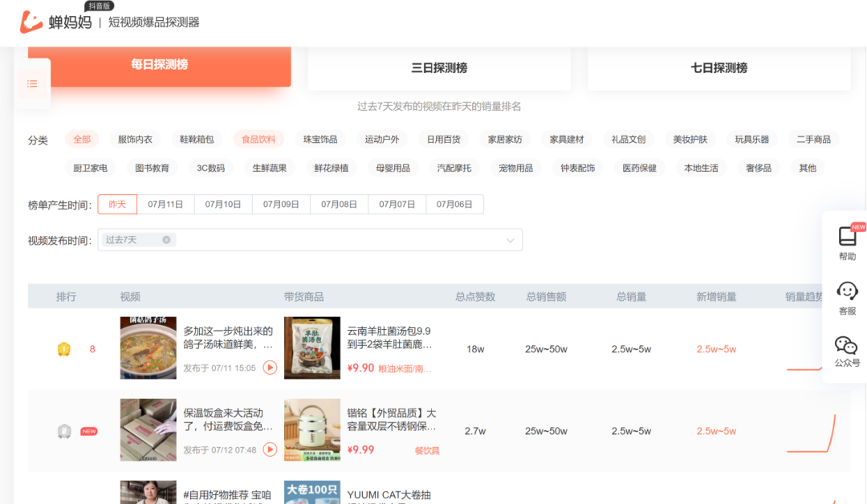
Task: Open the 保温饭盒 boxes video thumbnail
Action: 149,430
